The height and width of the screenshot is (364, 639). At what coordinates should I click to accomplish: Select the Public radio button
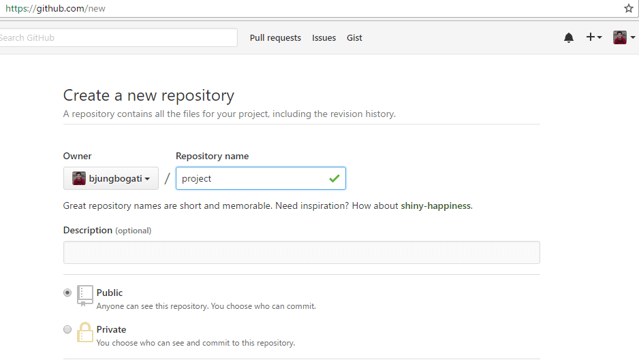(x=67, y=293)
